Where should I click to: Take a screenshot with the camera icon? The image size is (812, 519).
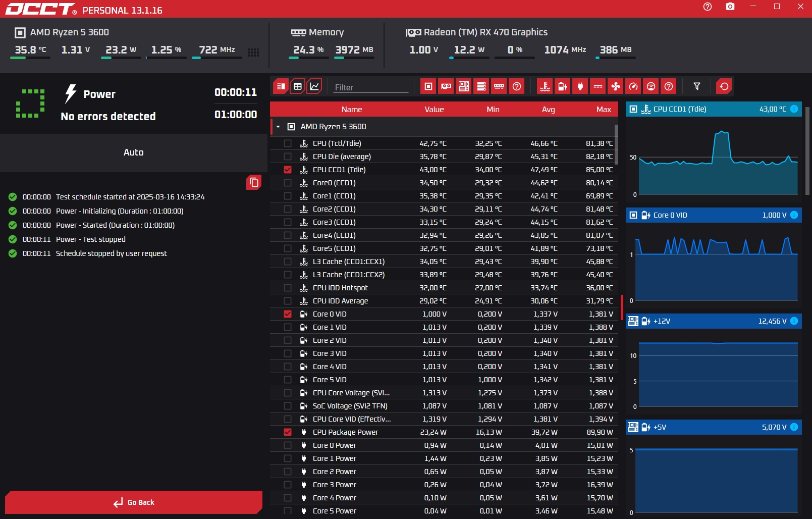tap(730, 7)
